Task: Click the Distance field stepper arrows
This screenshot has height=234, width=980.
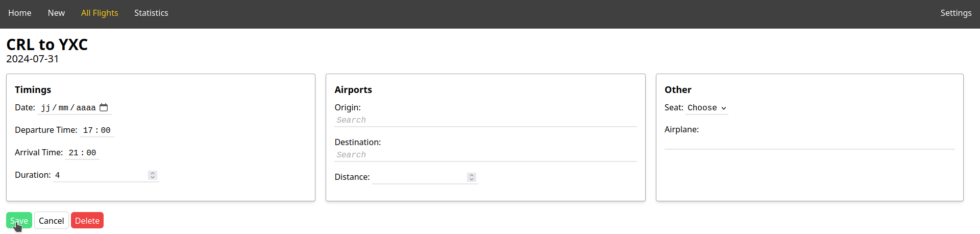Action: pyautogui.click(x=472, y=177)
